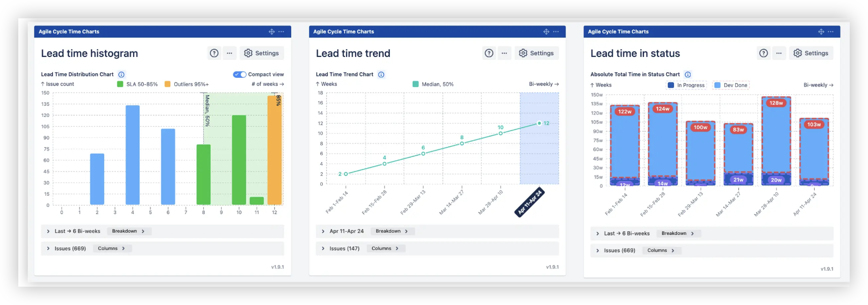
Task: Expand 'Apr 11-Apr 24' row in trend panel
Action: [x=437, y=231]
